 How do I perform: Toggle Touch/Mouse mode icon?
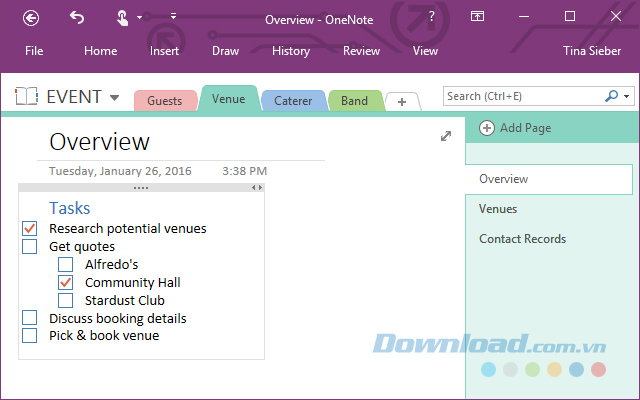coord(122,18)
